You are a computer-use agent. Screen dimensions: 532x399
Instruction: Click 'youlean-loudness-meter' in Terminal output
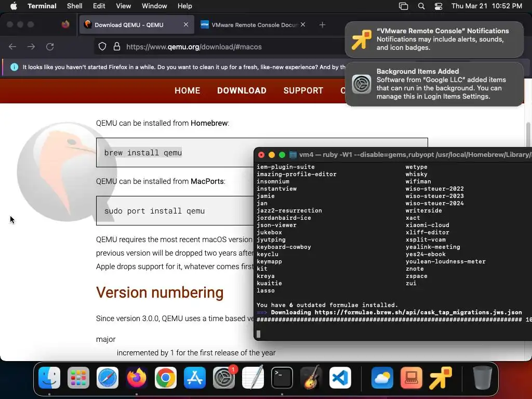(x=445, y=262)
